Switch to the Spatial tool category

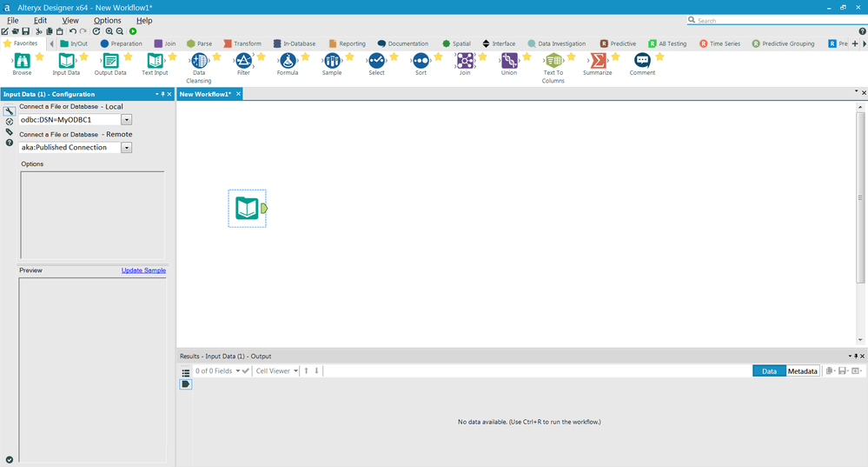457,43
